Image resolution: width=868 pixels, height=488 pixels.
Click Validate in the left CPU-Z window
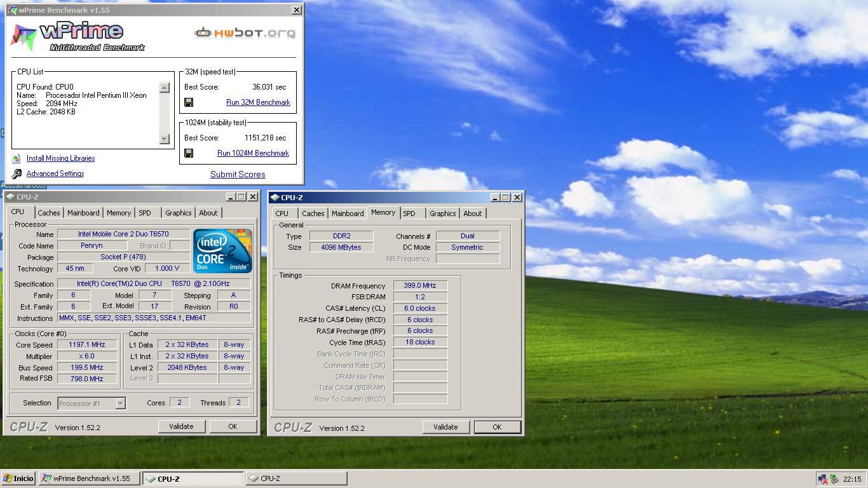tap(181, 426)
